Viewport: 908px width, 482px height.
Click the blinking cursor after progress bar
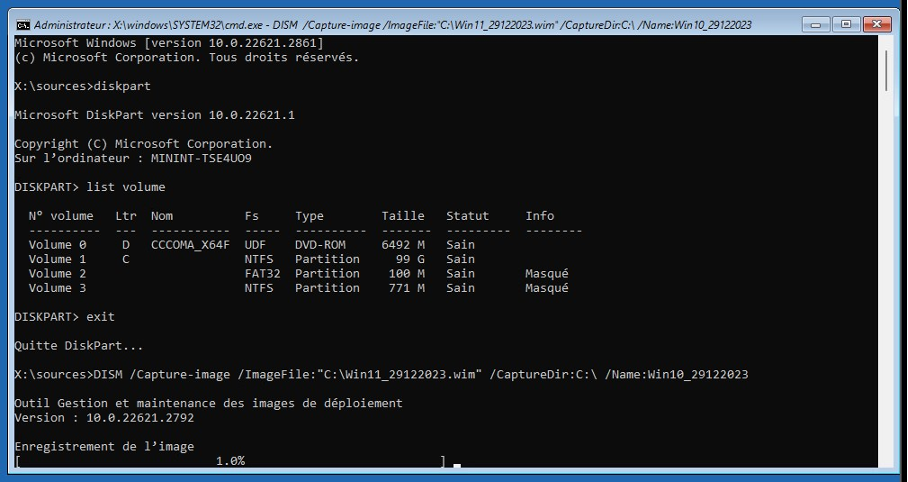(457, 465)
